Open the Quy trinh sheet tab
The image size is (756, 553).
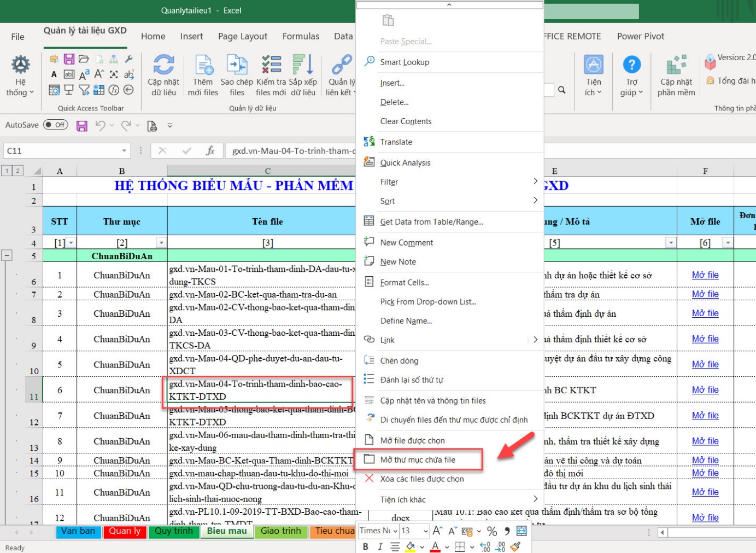click(173, 531)
